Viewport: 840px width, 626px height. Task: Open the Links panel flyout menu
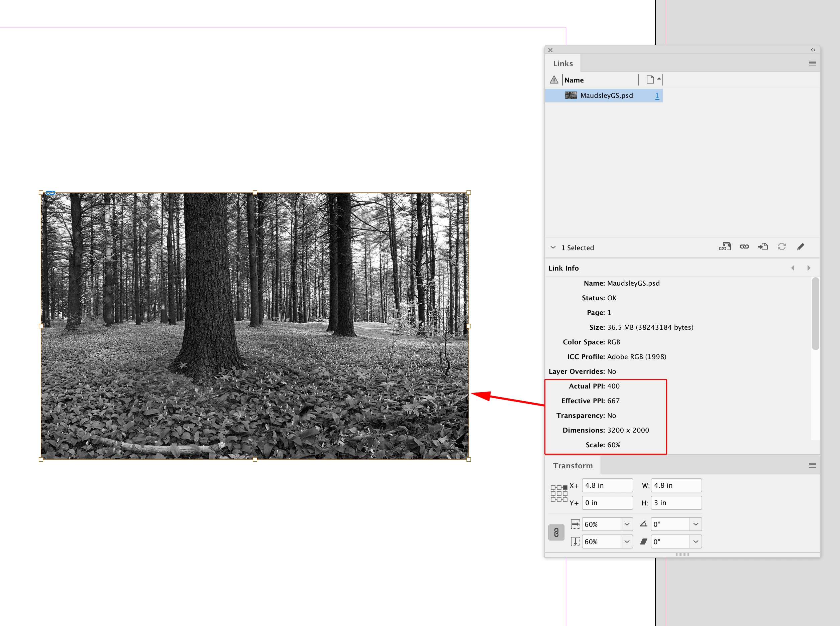[x=812, y=63]
